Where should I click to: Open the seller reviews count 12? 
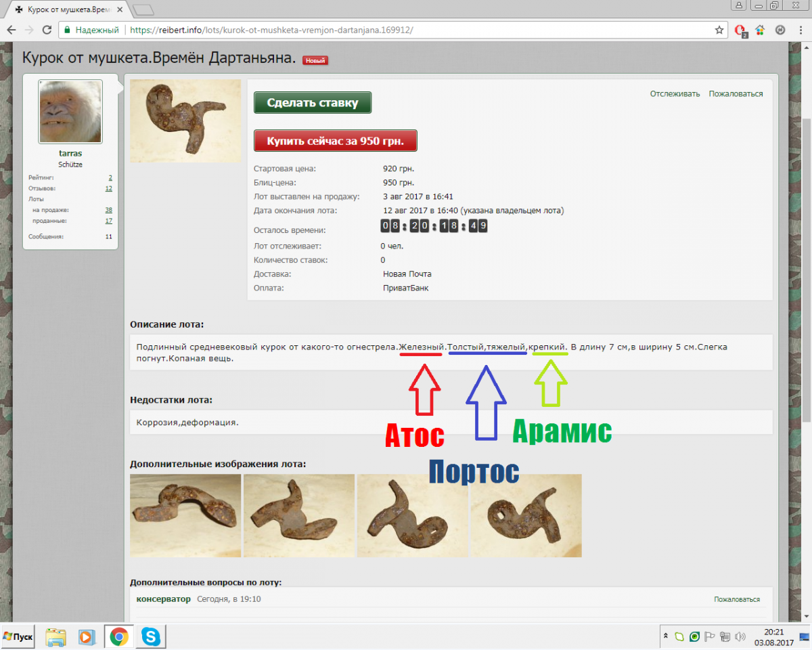click(x=108, y=188)
